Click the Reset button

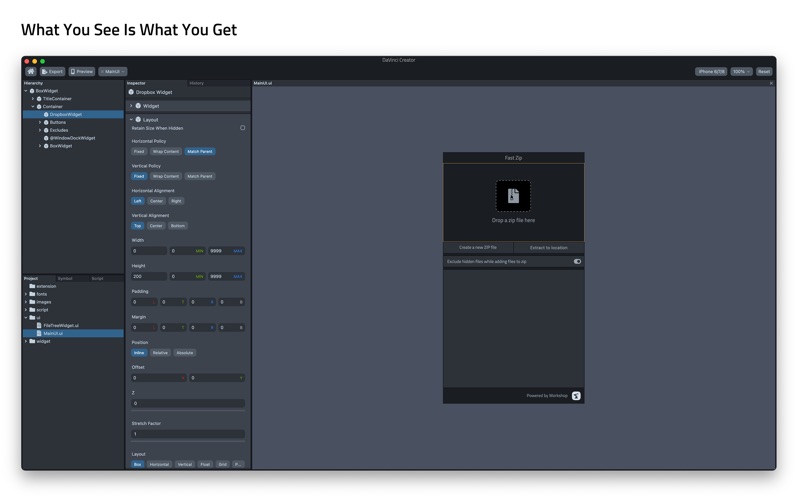[764, 72]
